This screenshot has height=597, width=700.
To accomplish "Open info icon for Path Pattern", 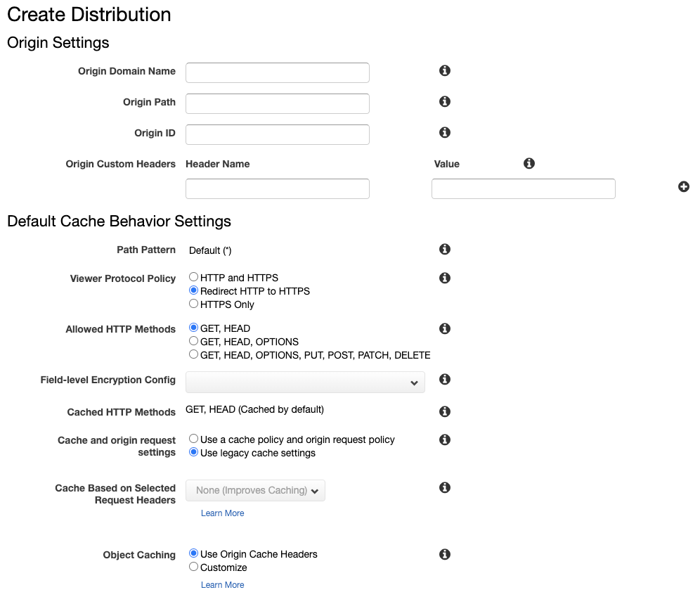I will [444, 249].
